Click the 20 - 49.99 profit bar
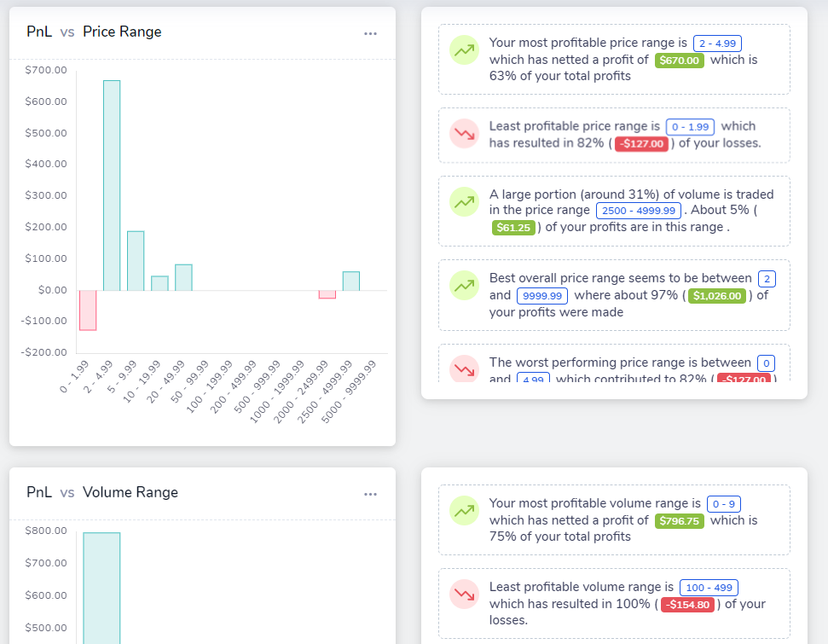 (x=184, y=277)
